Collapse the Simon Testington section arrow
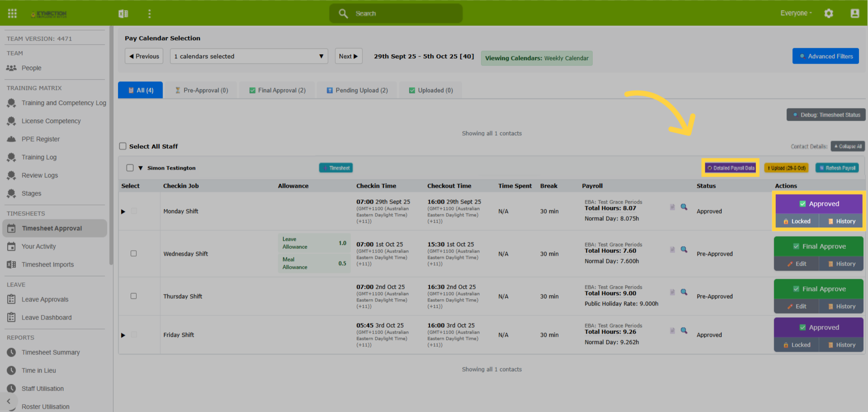Screen dimensions: 868x412 coord(141,168)
